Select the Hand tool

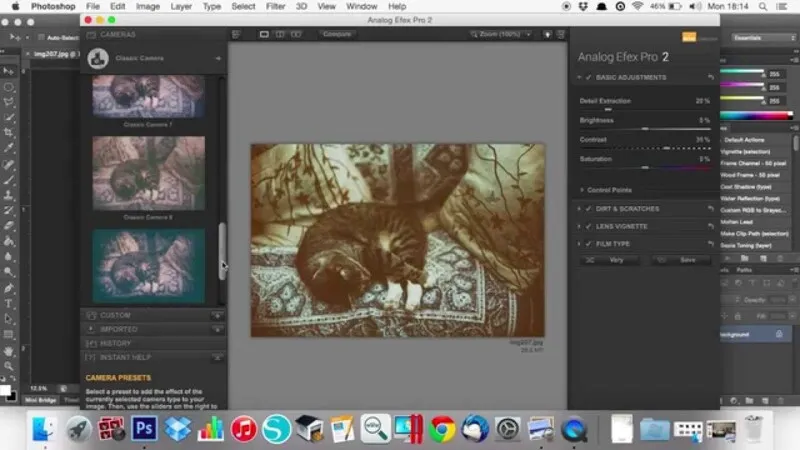pyautogui.click(x=9, y=351)
